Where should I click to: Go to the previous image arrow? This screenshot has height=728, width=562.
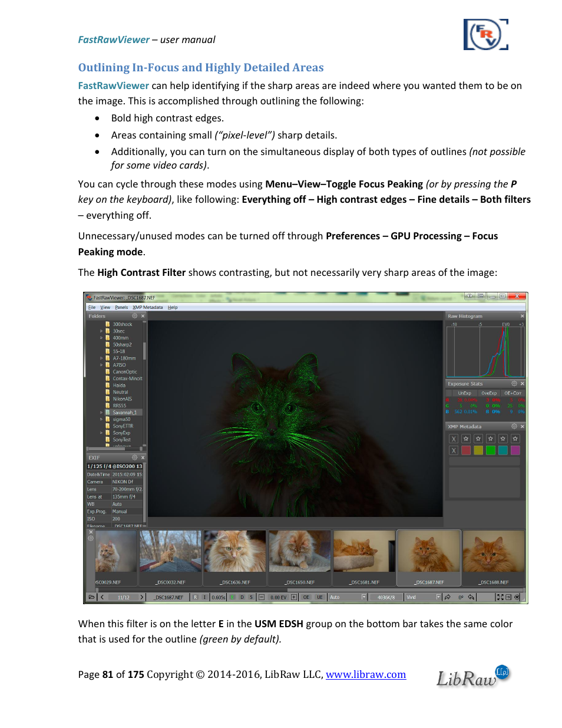click(102, 597)
